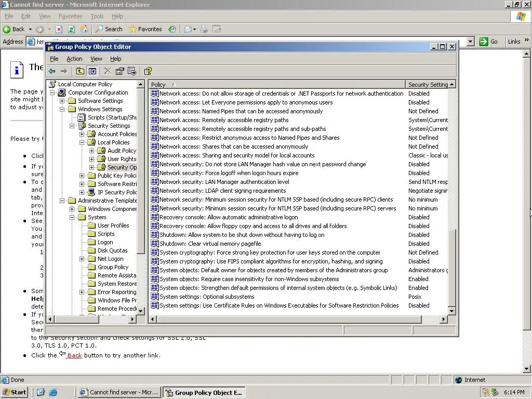
Task: Select the IP Security Policies tree node
Action: [117, 192]
